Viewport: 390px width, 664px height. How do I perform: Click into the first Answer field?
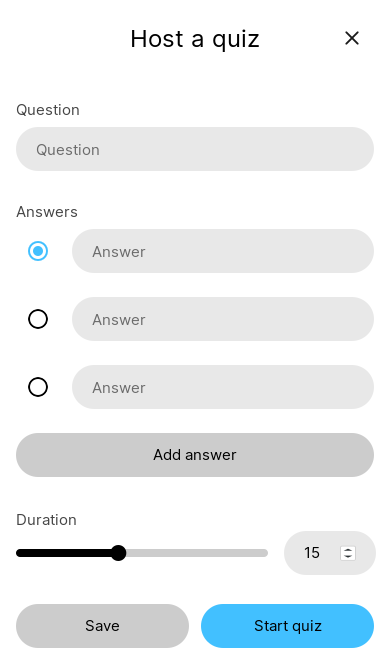click(223, 251)
